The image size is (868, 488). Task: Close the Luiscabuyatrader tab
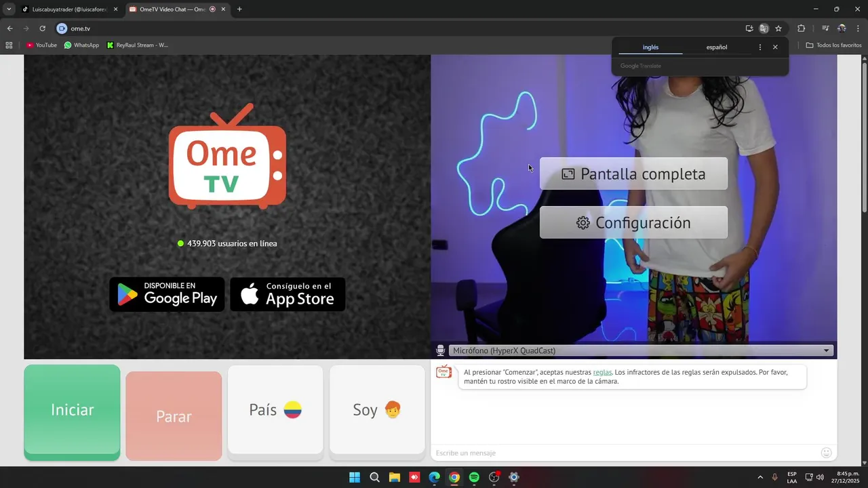pos(115,9)
